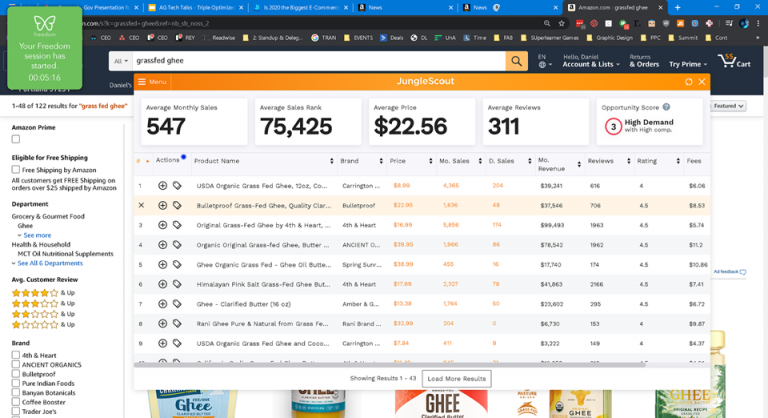Check the ANCIENT ORGANICS brand filter
Screen dimensions: 768x418
pos(16,364)
